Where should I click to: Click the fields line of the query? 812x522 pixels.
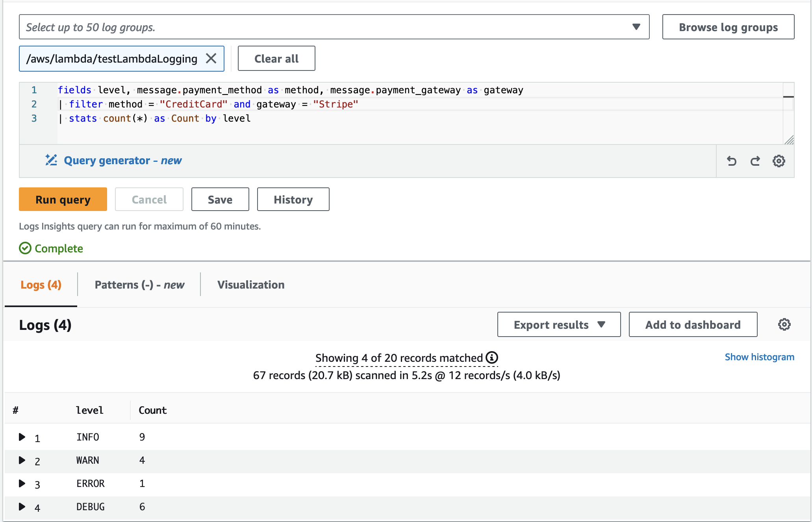(291, 90)
